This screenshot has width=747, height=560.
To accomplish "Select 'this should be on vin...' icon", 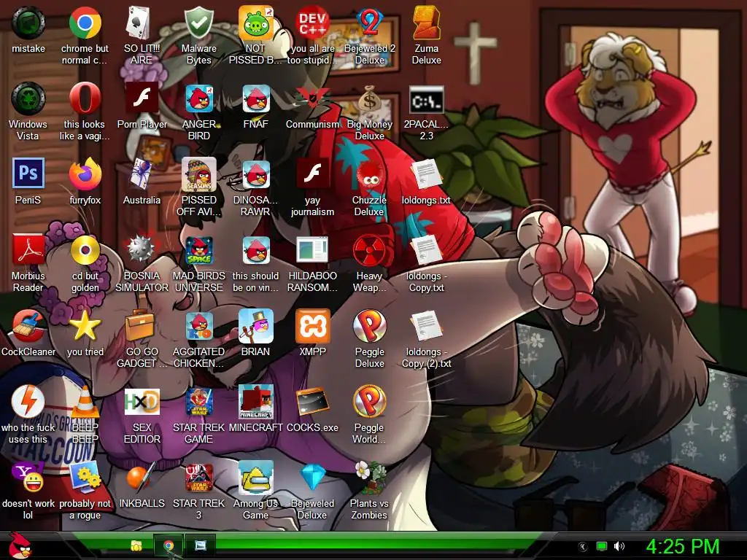I will point(255,250).
